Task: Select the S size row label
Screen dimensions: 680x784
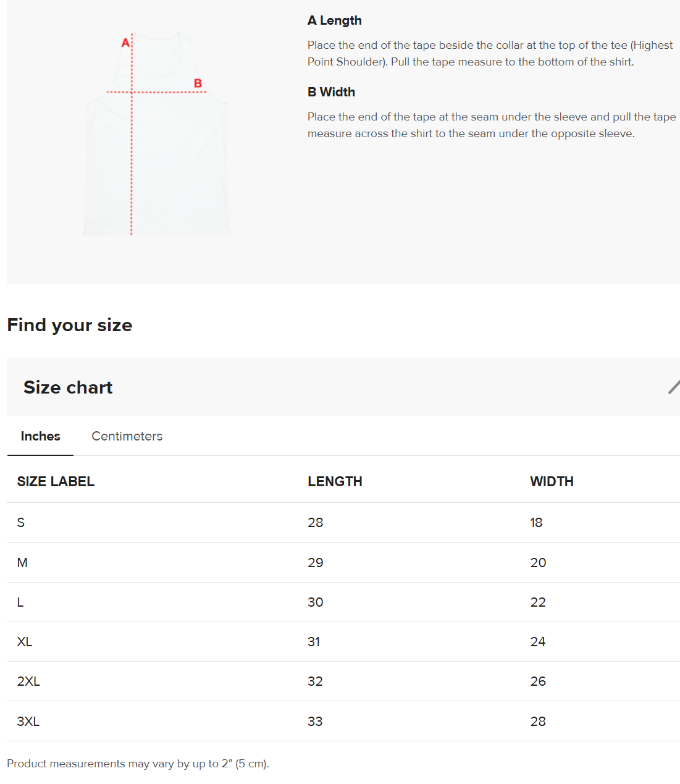Action: tap(21, 523)
